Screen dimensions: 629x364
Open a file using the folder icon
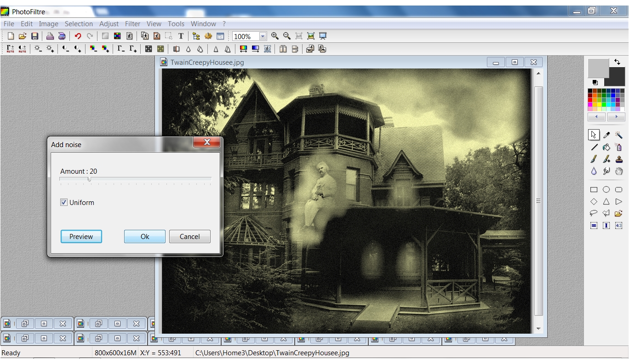(x=22, y=36)
